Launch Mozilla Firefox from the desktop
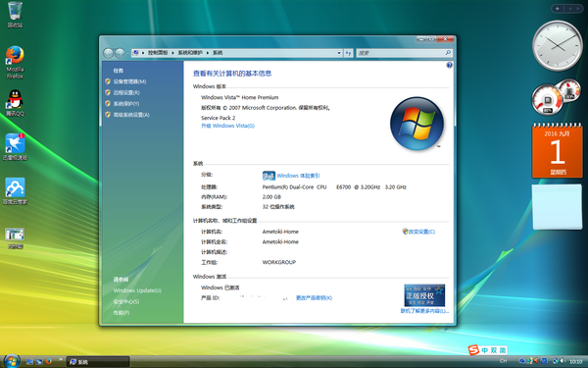 15,62
